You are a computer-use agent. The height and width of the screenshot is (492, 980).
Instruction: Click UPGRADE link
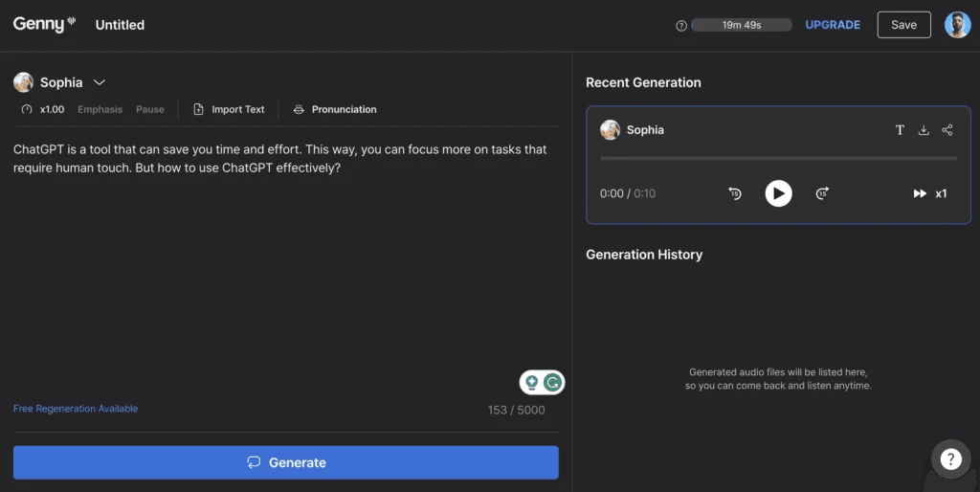(x=833, y=25)
